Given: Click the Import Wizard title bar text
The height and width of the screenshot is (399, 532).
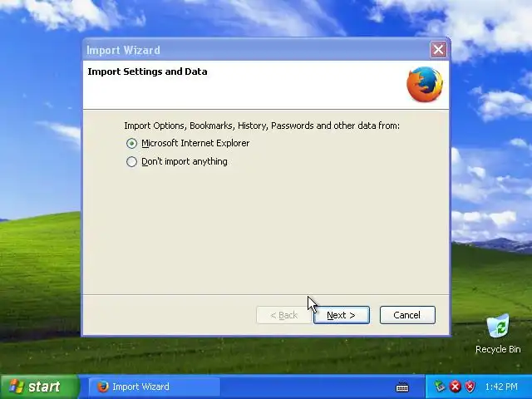Looking at the screenshot, I should (123, 50).
